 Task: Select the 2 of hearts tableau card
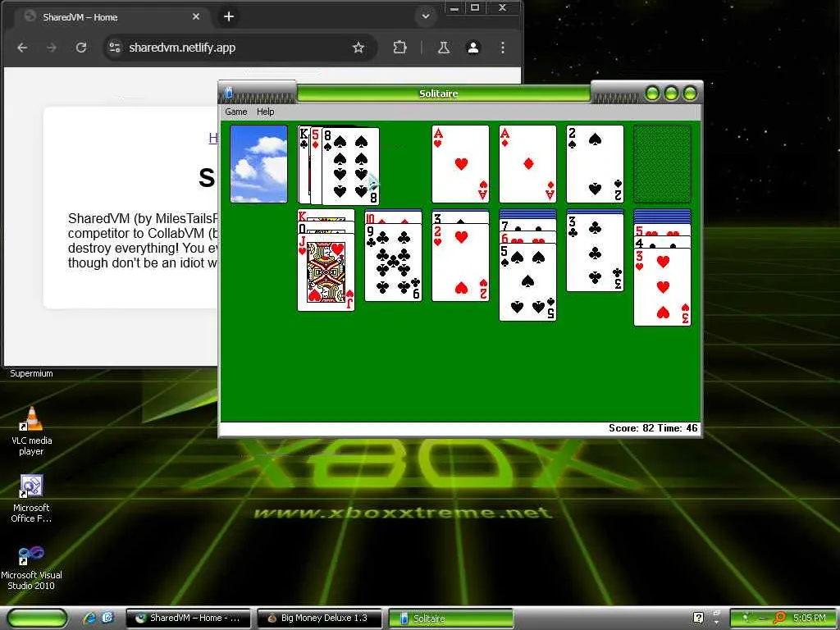460,262
